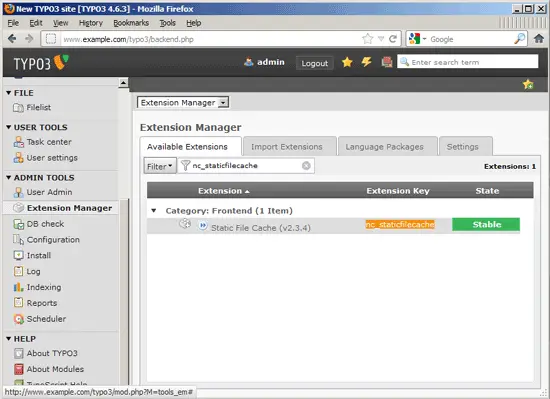
Task: Sort by the State column header
Action: (487, 191)
